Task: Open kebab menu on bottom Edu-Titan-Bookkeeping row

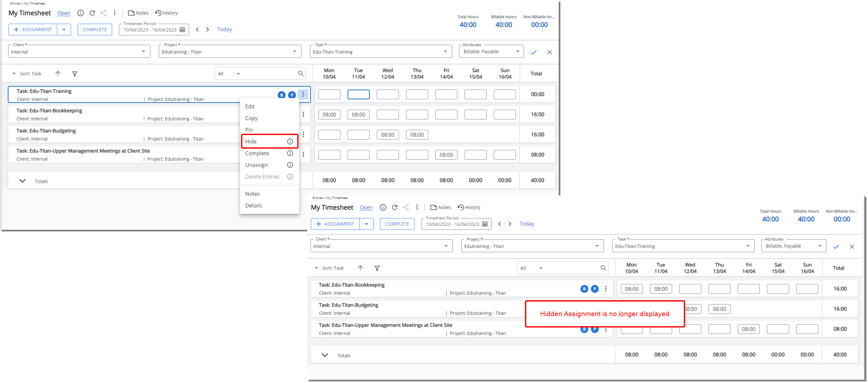Action: [606, 289]
